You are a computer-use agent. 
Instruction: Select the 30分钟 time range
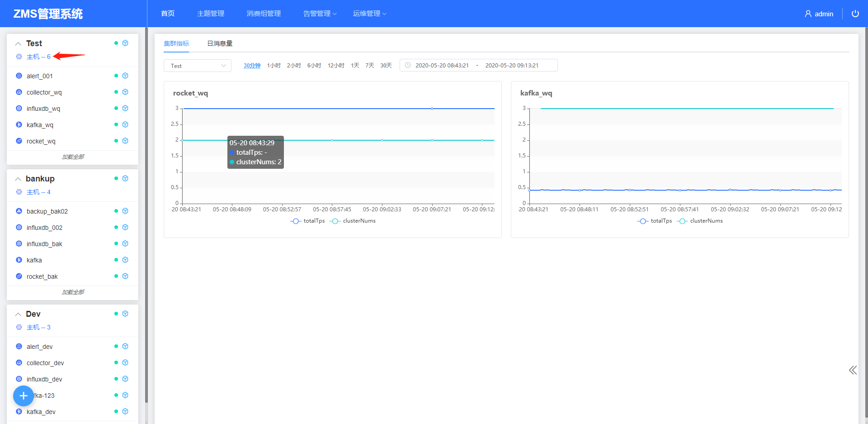[252, 66]
